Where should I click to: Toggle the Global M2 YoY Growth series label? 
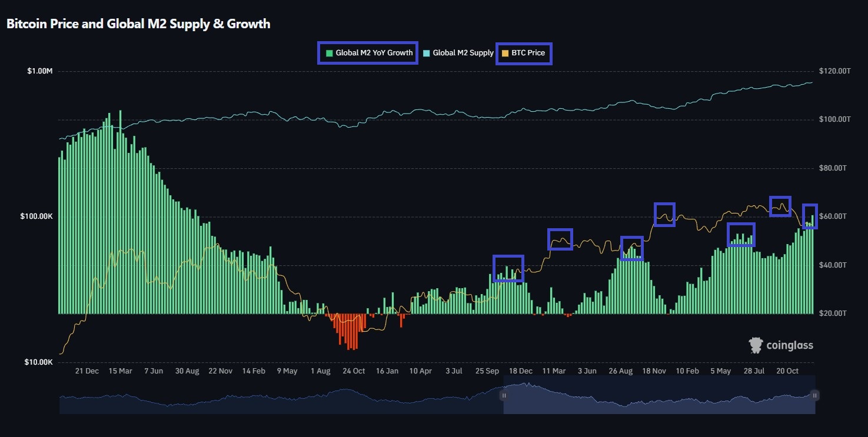[x=374, y=53]
